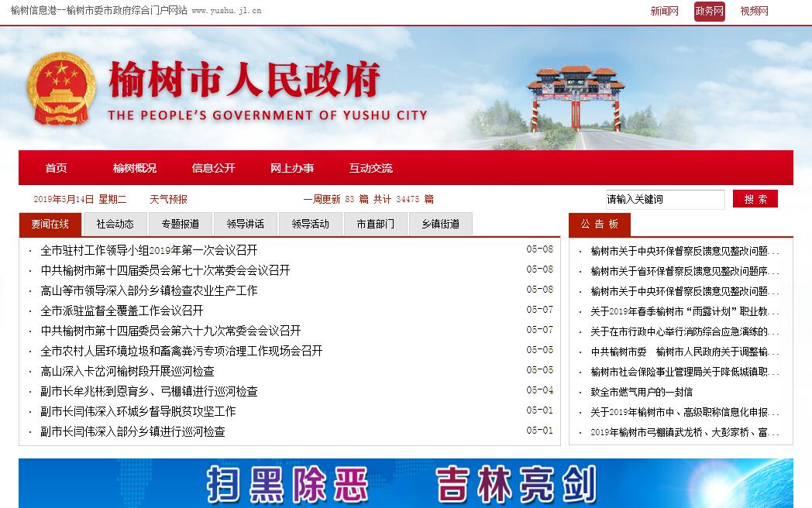Open the 互动交流 navigation item

coord(370,168)
